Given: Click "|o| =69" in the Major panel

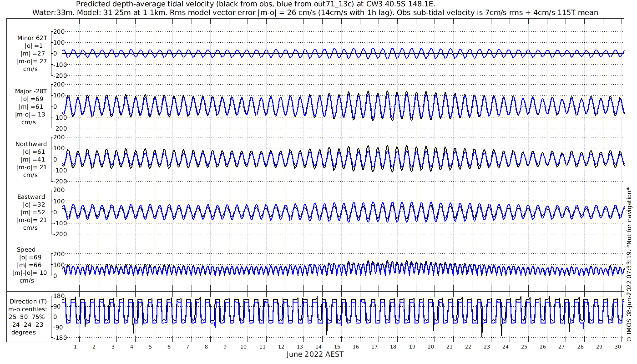Looking at the screenshot, I should click(x=31, y=99).
